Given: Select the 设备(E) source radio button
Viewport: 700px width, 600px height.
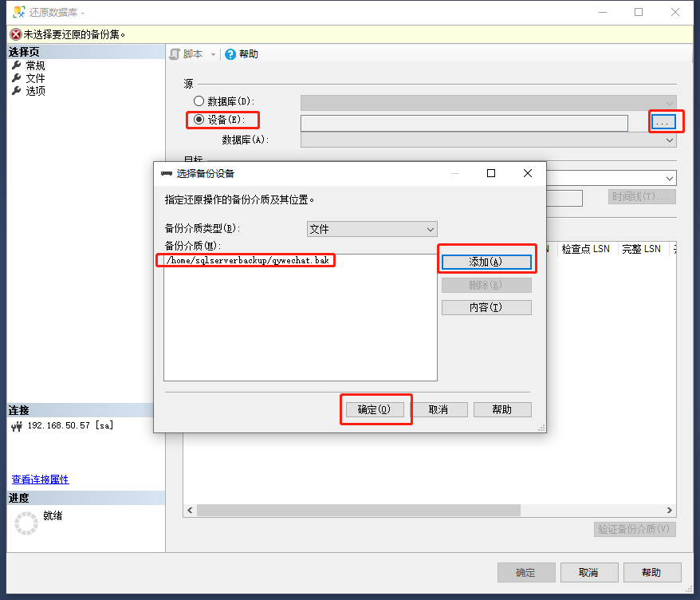Looking at the screenshot, I should (x=199, y=120).
